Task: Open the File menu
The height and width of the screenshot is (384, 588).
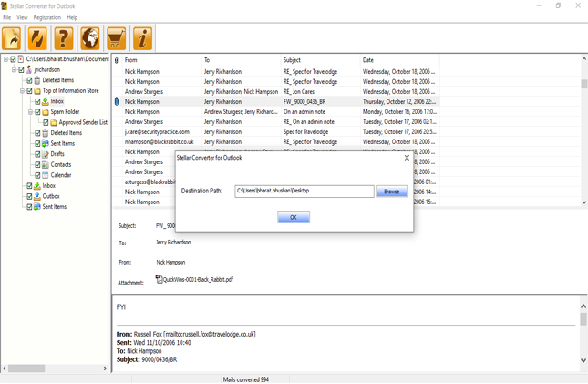Action: pos(6,17)
